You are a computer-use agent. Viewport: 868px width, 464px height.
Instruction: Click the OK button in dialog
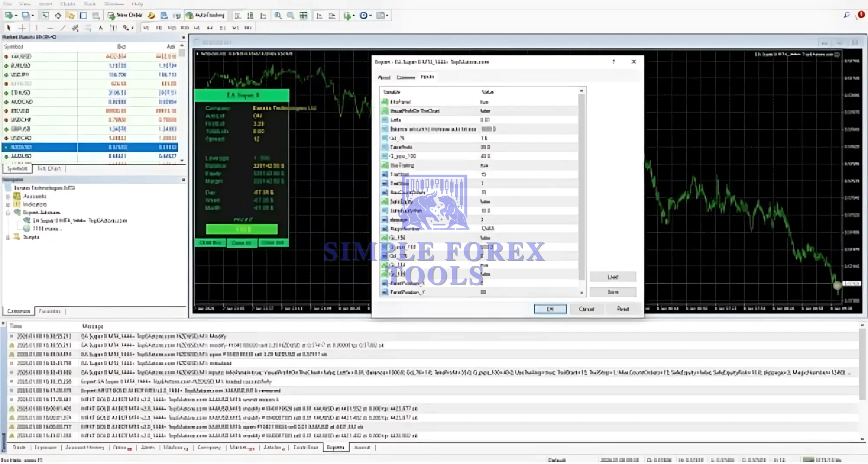550,309
